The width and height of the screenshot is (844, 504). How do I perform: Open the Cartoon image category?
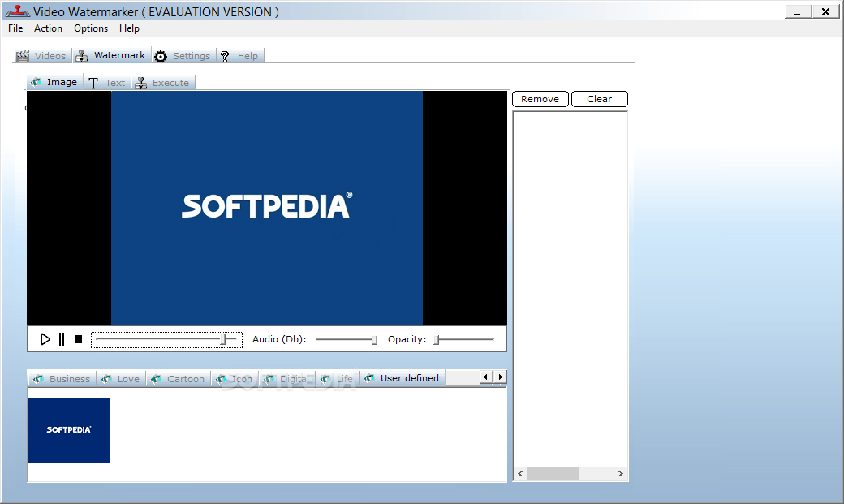(179, 379)
